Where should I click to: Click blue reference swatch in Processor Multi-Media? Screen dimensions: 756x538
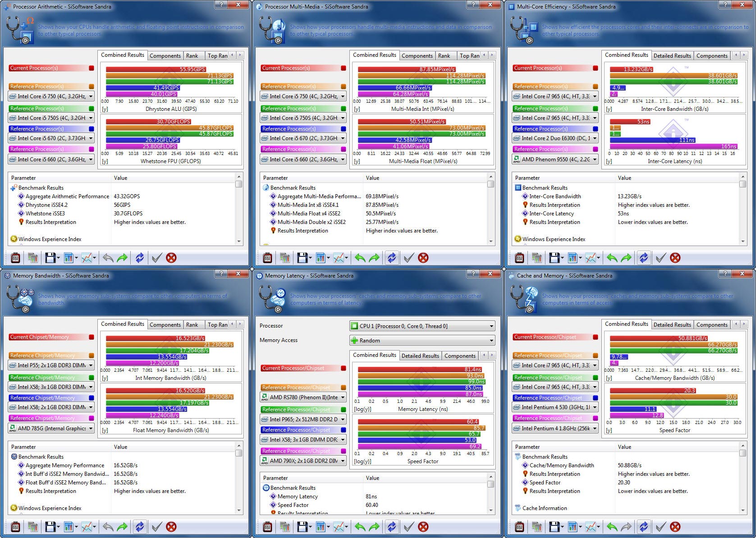pos(344,129)
